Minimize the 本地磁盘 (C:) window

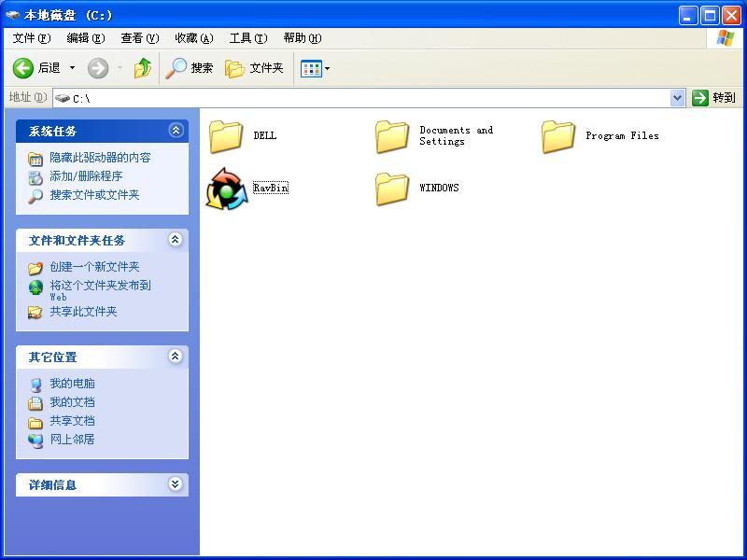click(x=687, y=16)
